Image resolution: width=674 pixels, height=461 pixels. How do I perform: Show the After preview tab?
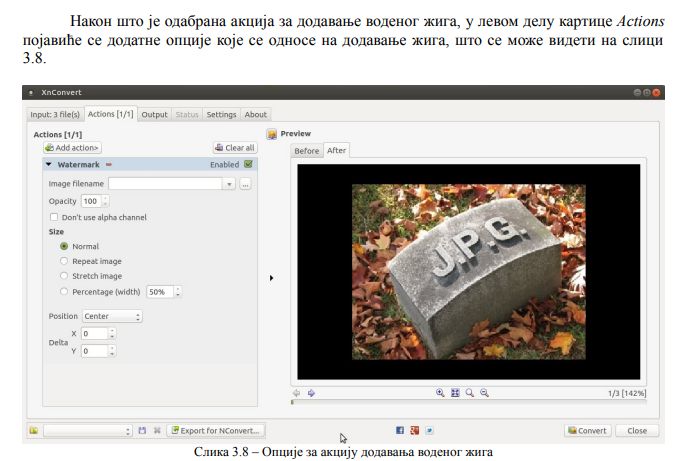336,150
